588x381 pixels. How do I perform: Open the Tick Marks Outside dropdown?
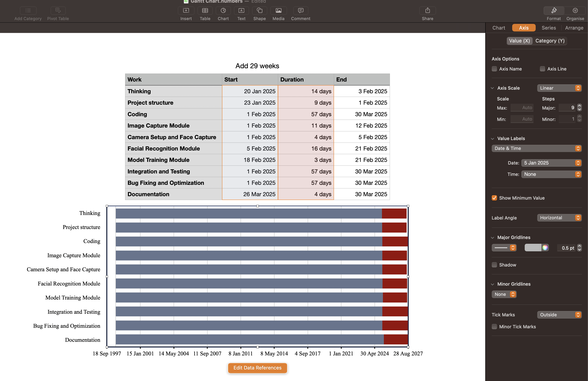click(559, 315)
